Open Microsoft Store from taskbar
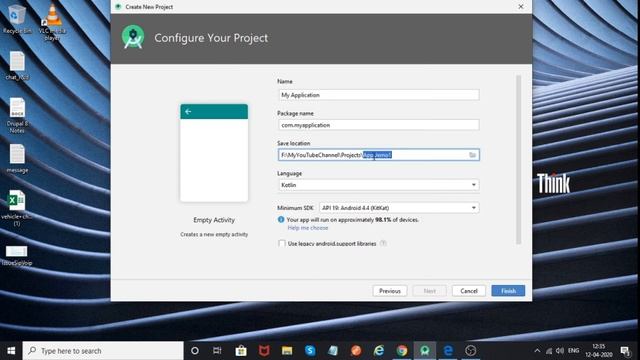The height and width of the screenshot is (360, 640). pos(241,351)
